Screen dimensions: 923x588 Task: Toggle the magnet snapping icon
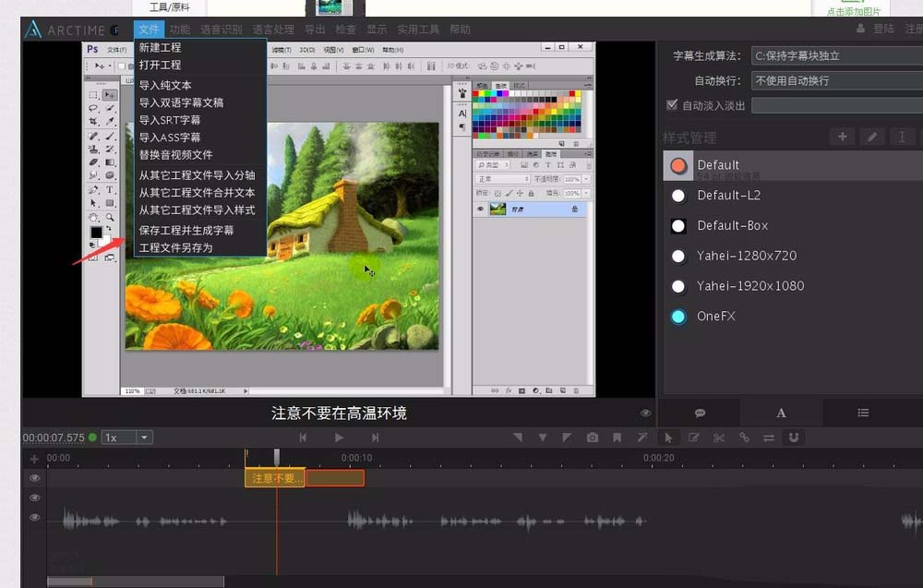coord(794,438)
